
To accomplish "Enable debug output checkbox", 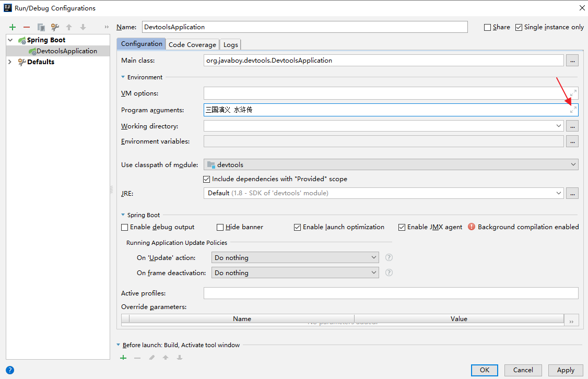I will pyautogui.click(x=125, y=227).
